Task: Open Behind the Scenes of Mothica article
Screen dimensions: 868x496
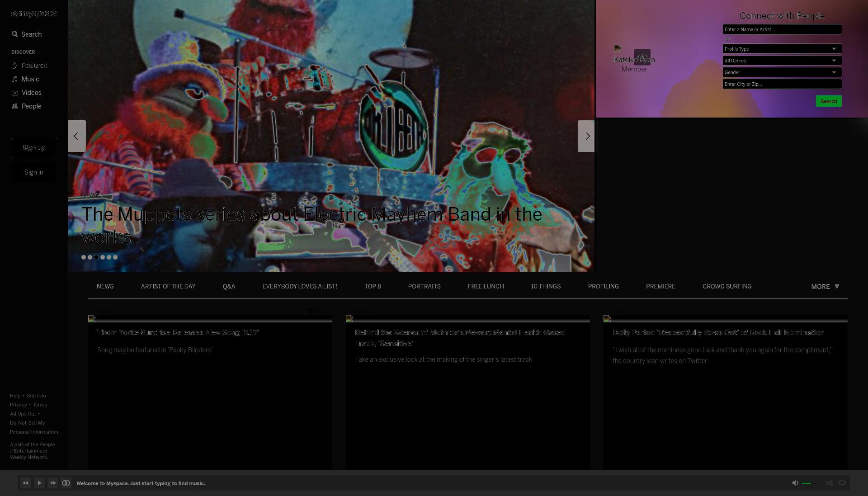Action: [x=460, y=338]
